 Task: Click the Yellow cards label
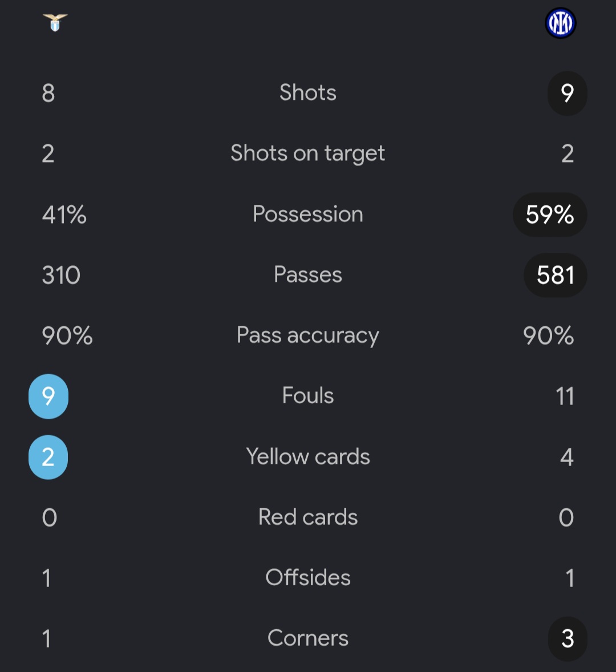click(308, 456)
